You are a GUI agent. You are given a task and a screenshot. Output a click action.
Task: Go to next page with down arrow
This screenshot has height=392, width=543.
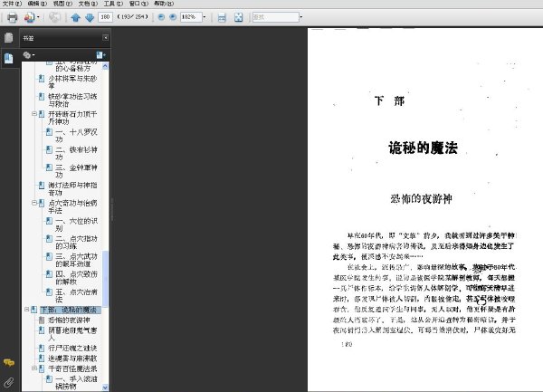tap(90, 17)
